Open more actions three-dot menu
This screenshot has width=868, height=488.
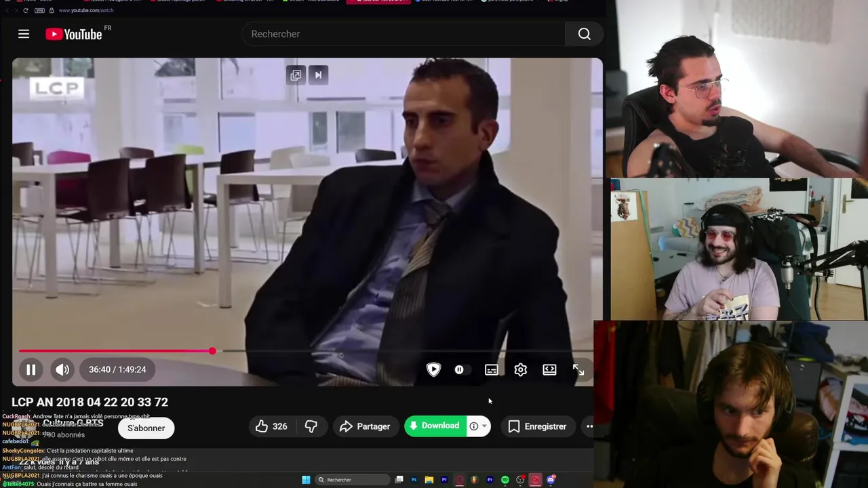589,426
